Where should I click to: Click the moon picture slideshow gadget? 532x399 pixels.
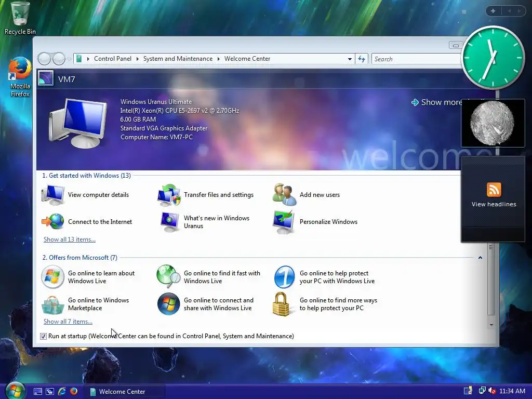point(493,123)
